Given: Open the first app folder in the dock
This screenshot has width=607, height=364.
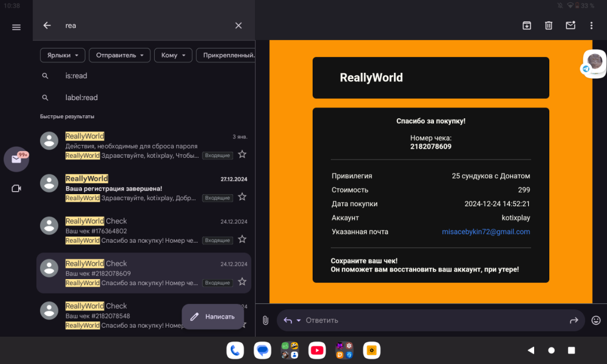Looking at the screenshot, I should [x=290, y=351].
